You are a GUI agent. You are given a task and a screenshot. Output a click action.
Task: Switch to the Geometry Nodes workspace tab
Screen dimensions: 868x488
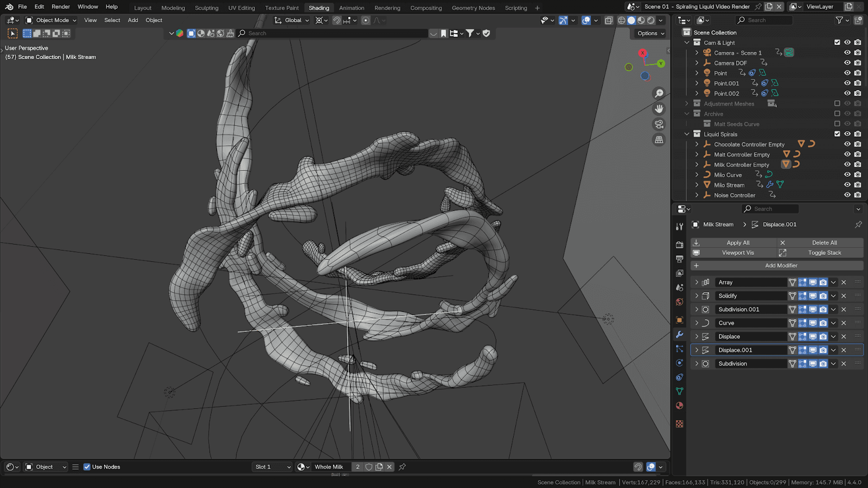click(473, 8)
